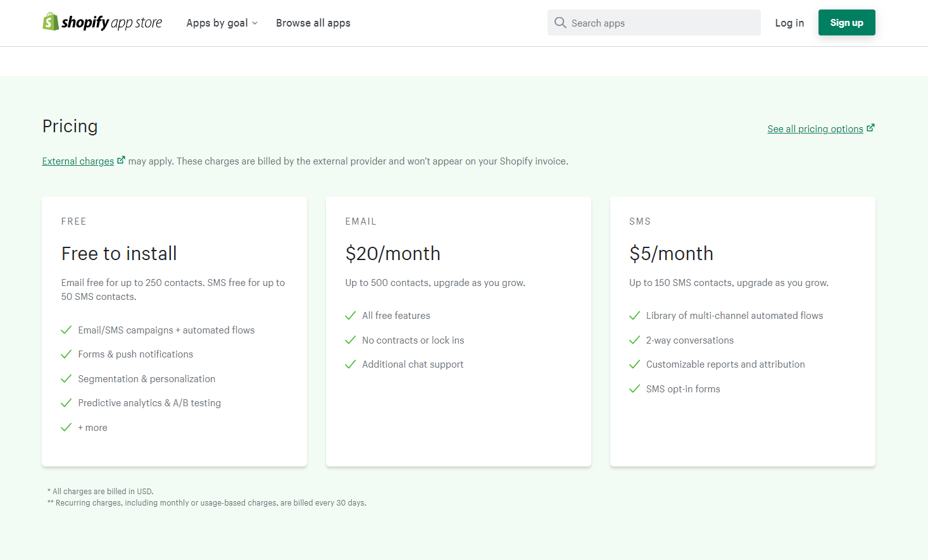928x560 pixels.
Task: Click checkmark icon next to All free features
Action: (x=351, y=316)
